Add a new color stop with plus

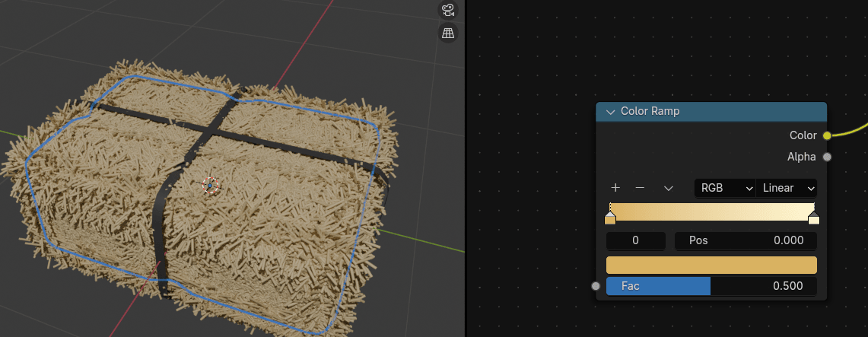(x=615, y=188)
